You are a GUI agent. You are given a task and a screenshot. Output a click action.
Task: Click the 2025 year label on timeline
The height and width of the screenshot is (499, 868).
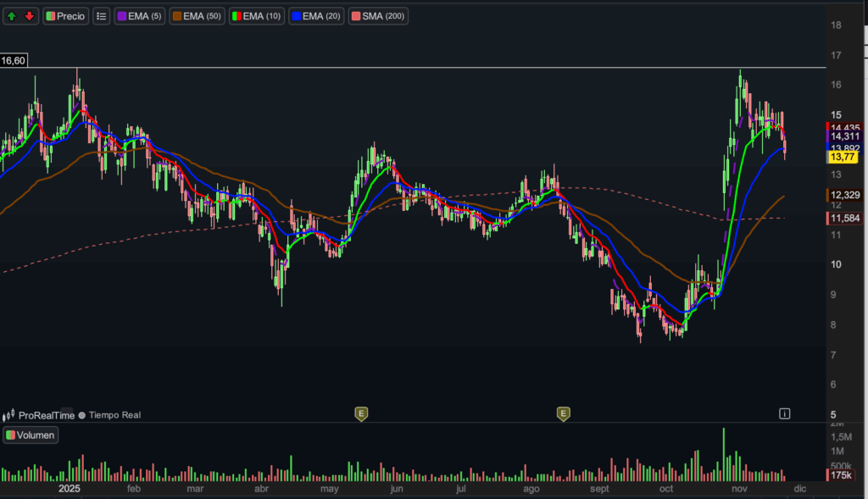[x=69, y=490]
